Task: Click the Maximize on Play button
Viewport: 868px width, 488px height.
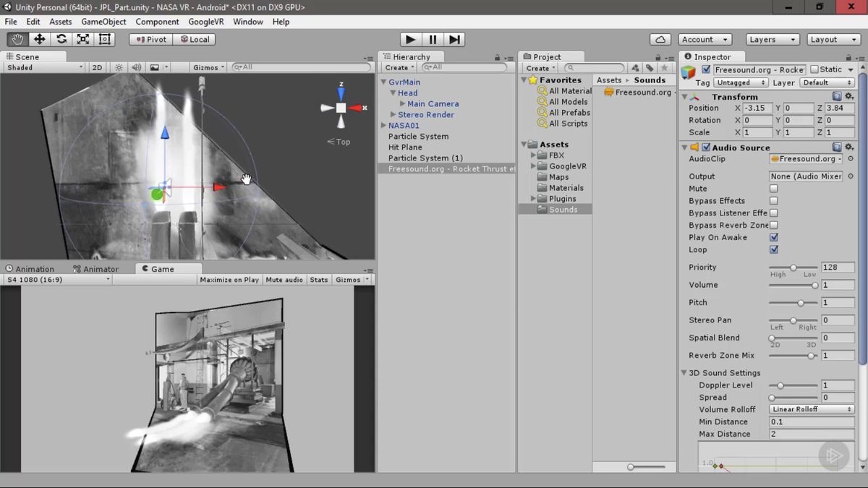Action: pos(229,279)
